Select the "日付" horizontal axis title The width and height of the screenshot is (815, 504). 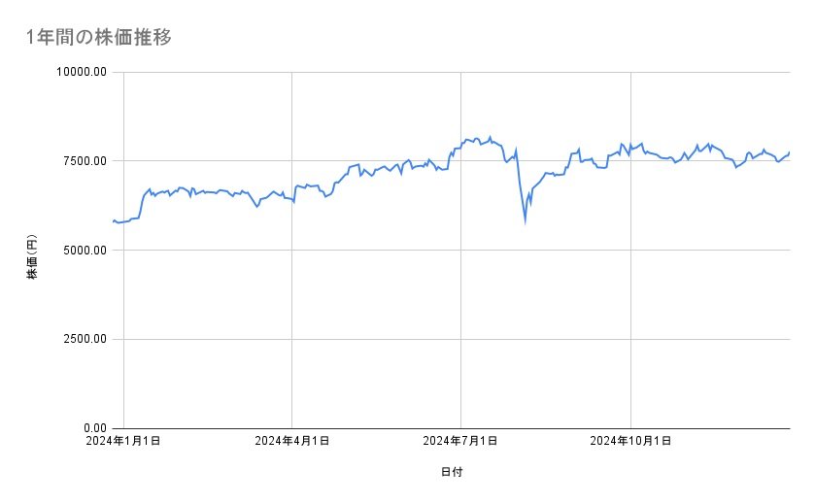[452, 473]
